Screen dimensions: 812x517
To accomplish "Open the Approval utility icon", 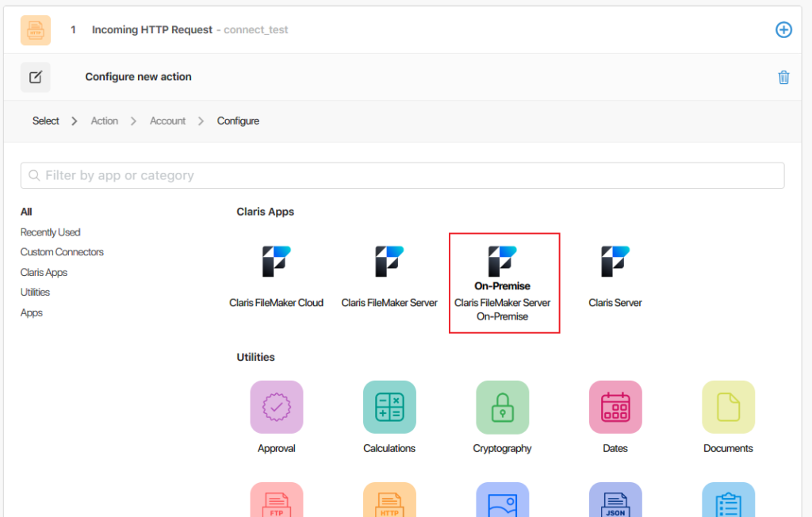I will (x=276, y=407).
